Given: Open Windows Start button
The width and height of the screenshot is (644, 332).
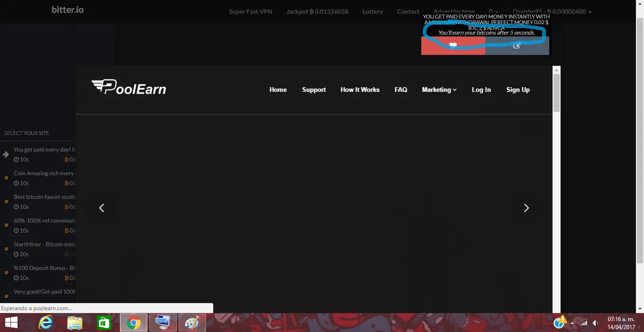Looking at the screenshot, I should point(11,323).
